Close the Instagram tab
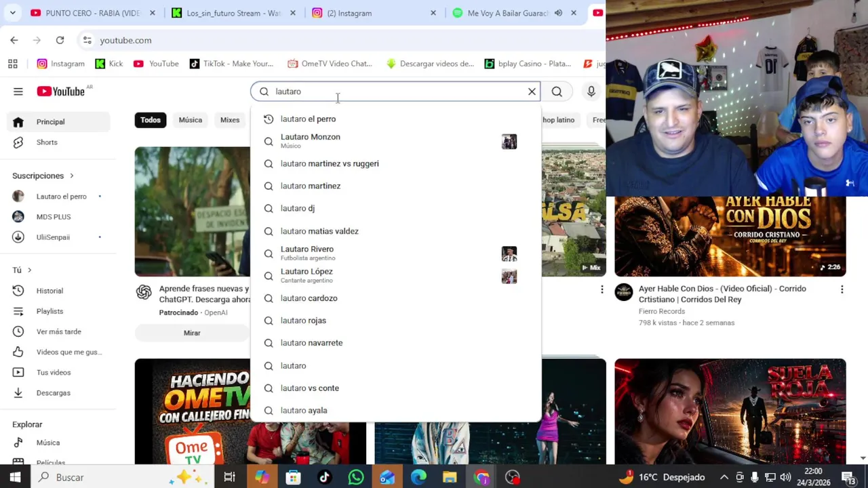Viewport: 868px width, 488px height. 433,13
